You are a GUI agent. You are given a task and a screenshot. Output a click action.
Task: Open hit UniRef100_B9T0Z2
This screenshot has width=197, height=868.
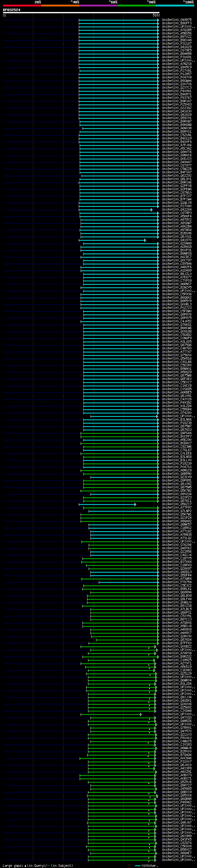(177, 37)
